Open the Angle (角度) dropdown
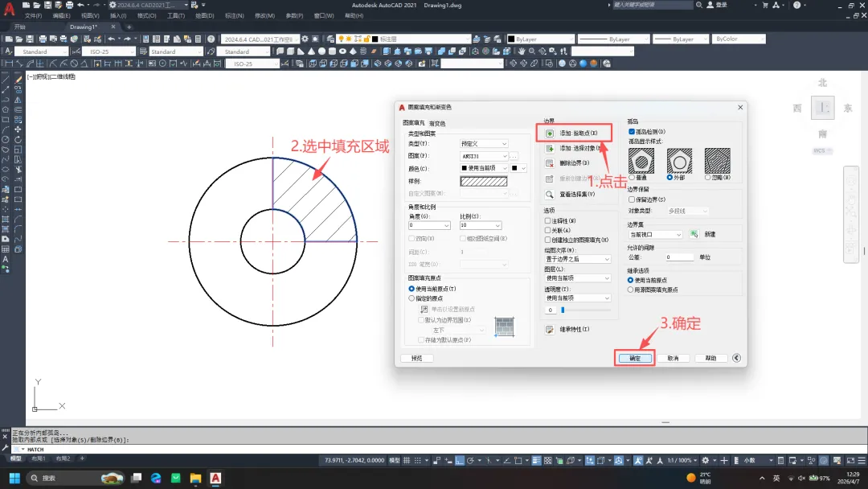This screenshot has width=868, height=489. click(429, 225)
